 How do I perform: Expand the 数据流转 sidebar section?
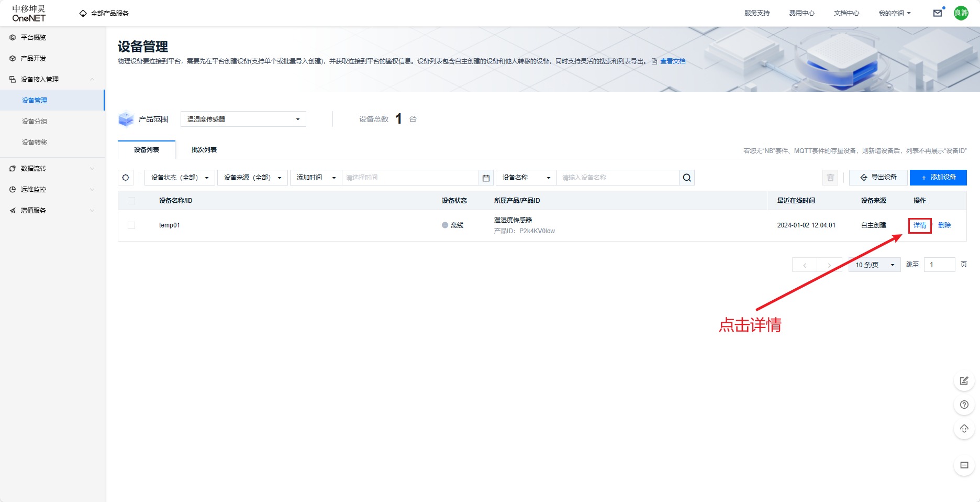click(92, 169)
